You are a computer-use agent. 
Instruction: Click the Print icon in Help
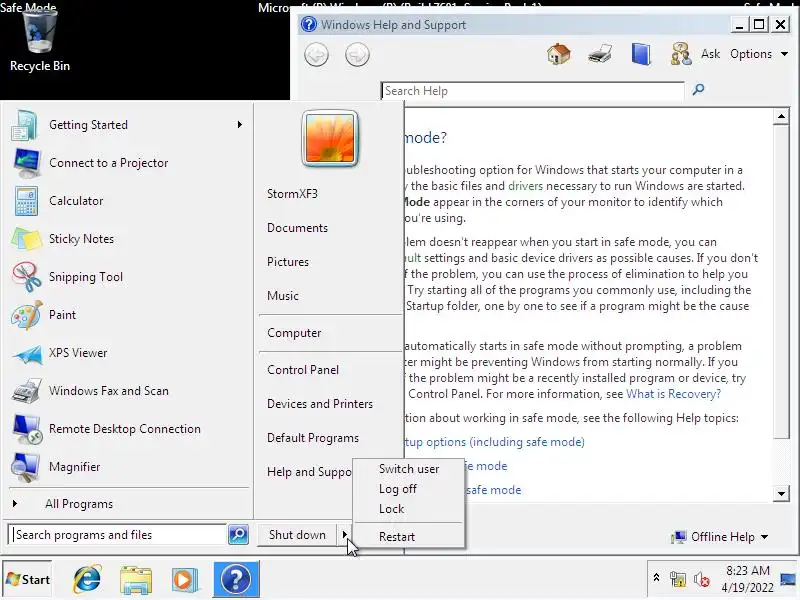[600, 54]
